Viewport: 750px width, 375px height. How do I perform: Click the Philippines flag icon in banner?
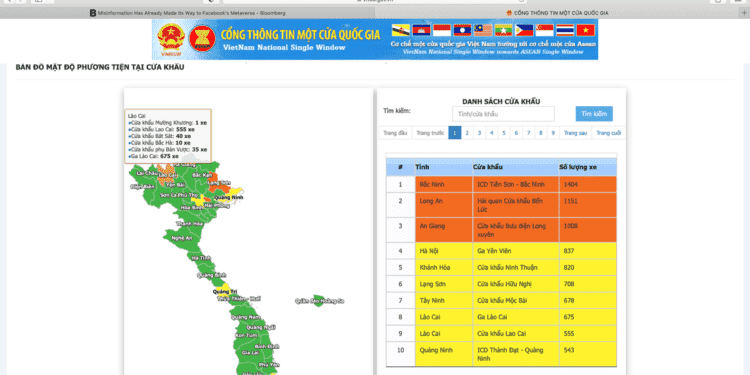coord(524,30)
